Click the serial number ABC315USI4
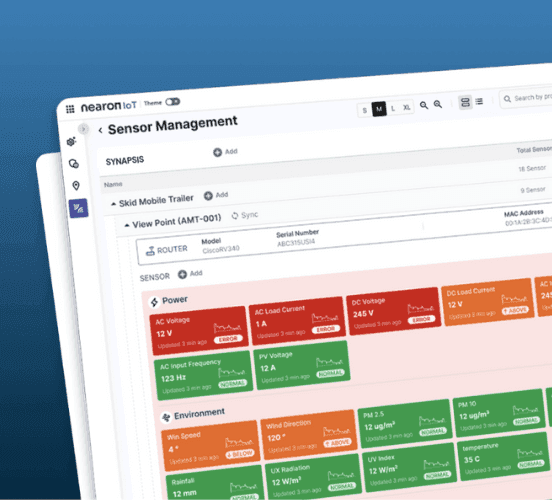Screen dimensions: 552x500 pyautogui.click(x=296, y=243)
